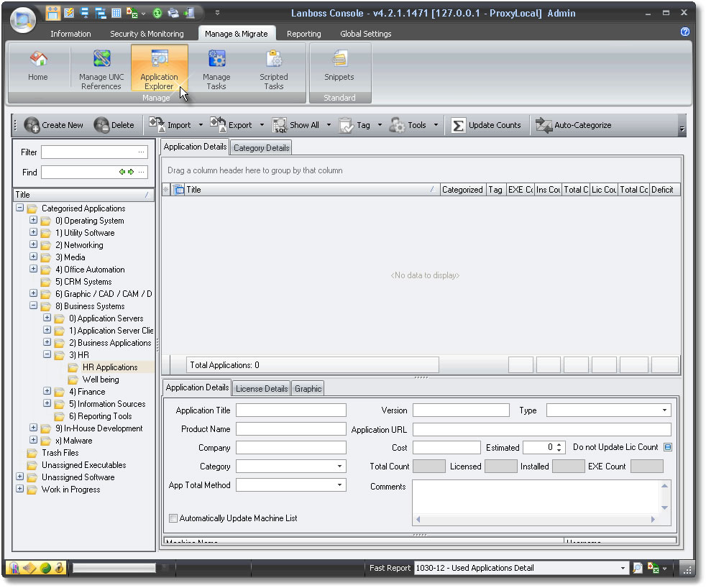Toggle Do not Update Lic Count checkbox

pos(666,448)
